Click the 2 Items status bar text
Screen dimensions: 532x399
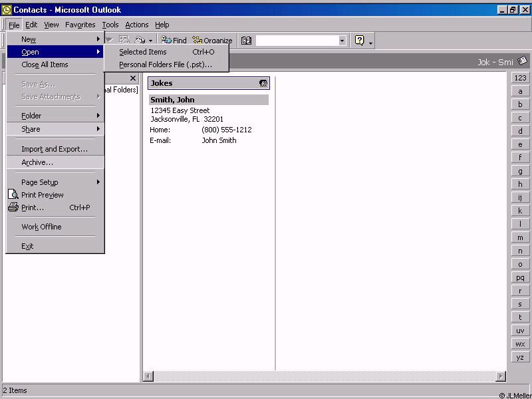(x=15, y=390)
